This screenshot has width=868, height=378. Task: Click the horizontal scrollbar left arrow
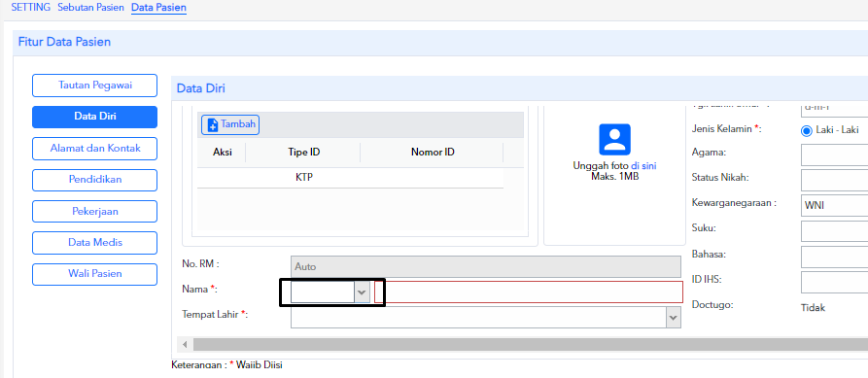[x=185, y=345]
